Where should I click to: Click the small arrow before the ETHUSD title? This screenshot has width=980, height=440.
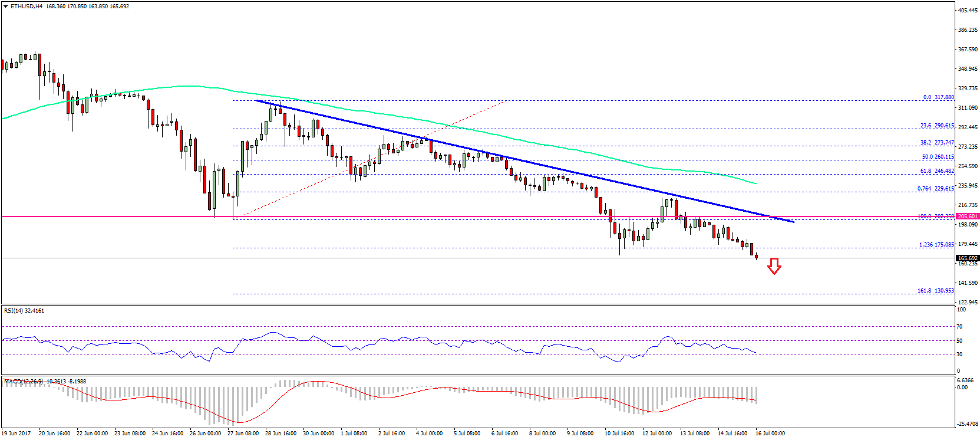[6, 6]
